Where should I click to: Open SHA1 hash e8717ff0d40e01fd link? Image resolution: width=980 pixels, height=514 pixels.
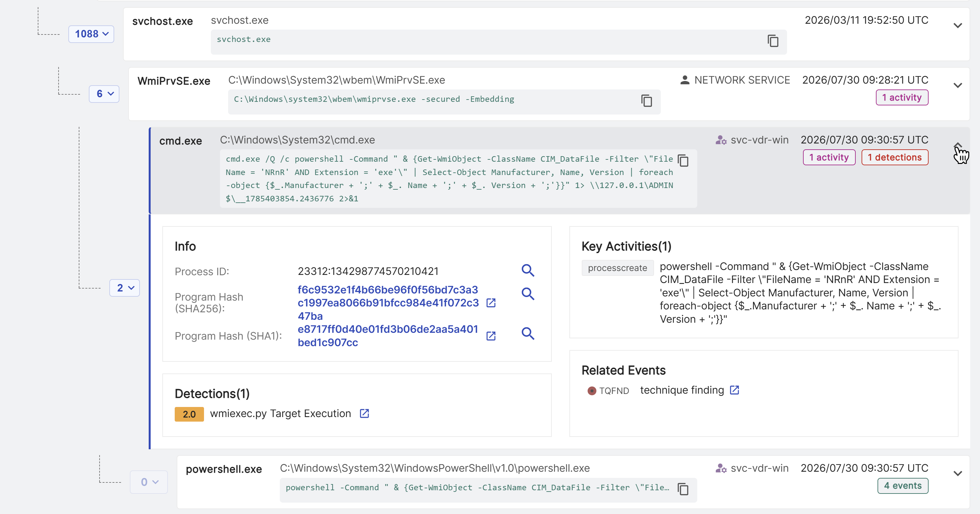click(x=388, y=336)
